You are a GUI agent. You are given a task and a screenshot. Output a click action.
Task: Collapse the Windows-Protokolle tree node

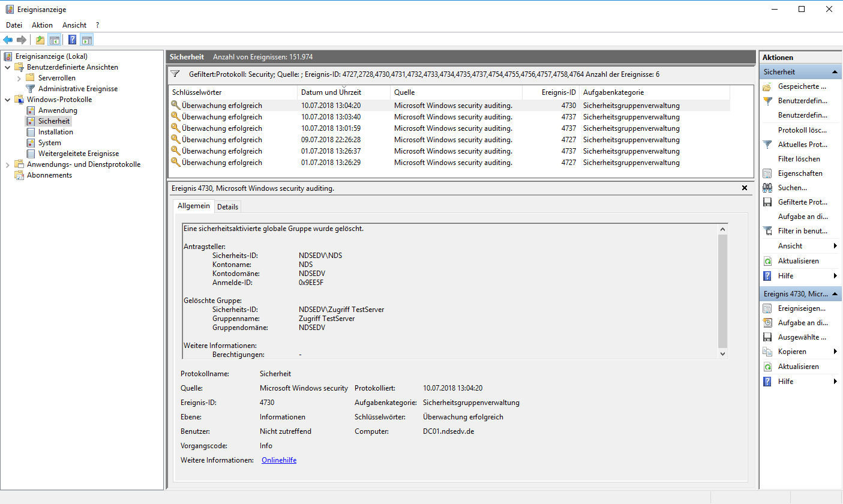click(x=7, y=100)
